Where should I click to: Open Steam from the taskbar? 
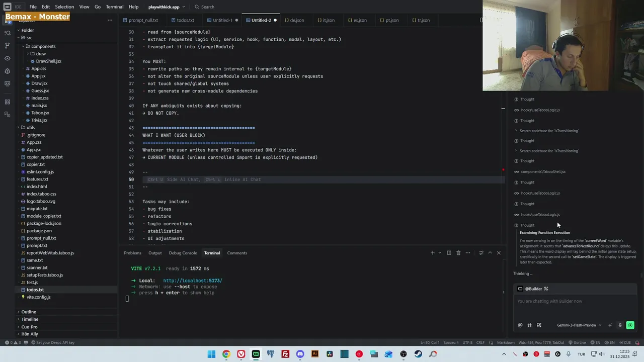[418, 354]
